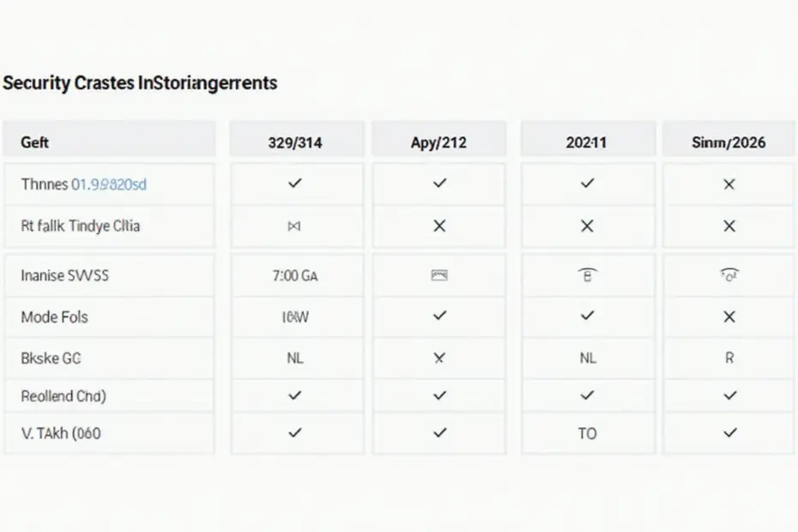Click the wifi-like icon under 20211 in Inanise SVVSS row
Screen dimensions: 798x532
[587, 275]
